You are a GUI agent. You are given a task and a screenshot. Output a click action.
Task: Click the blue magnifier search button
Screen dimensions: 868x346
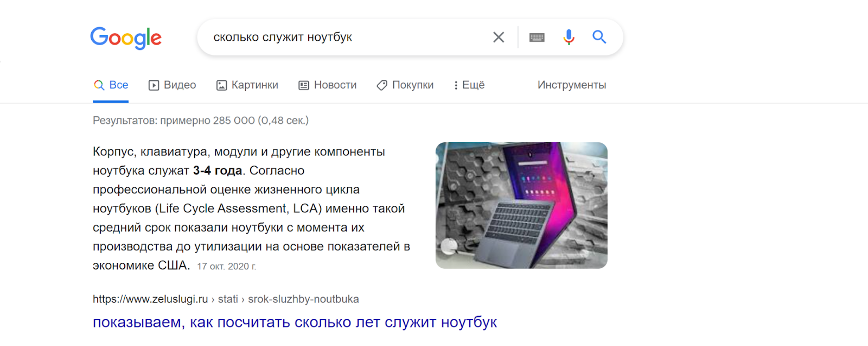coord(599,37)
